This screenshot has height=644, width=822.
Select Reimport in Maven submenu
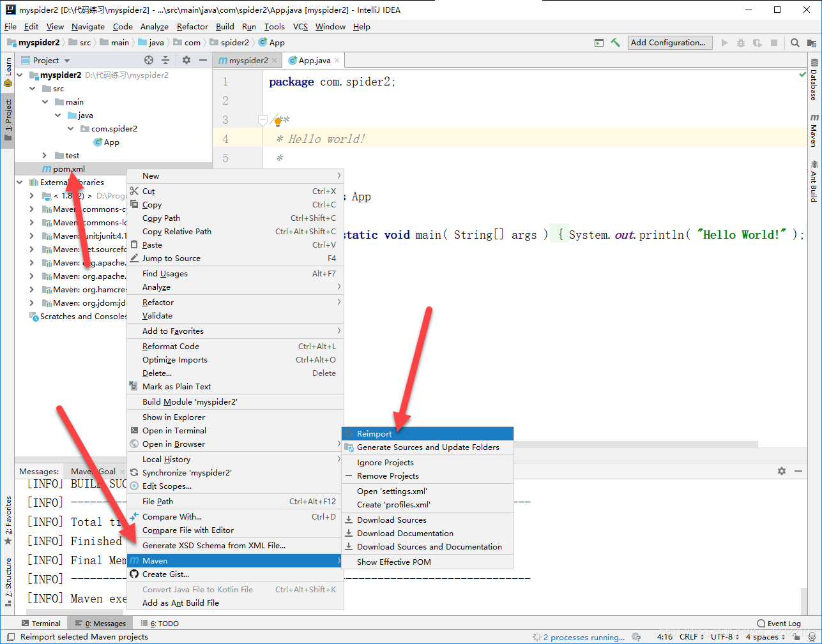pyautogui.click(x=427, y=433)
